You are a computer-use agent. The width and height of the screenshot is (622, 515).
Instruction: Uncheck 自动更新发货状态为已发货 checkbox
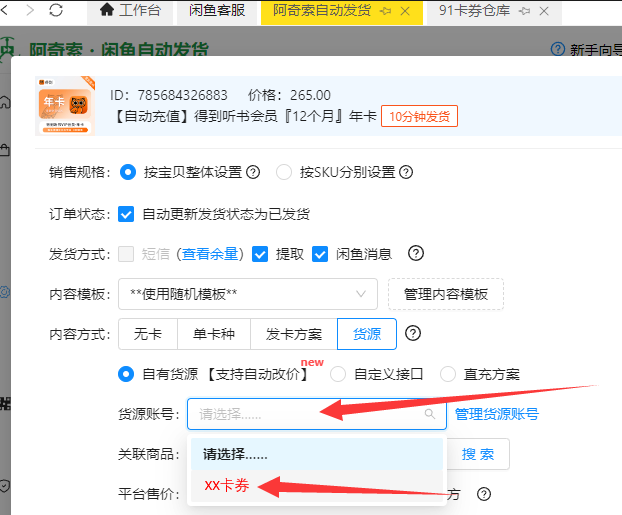(126, 214)
